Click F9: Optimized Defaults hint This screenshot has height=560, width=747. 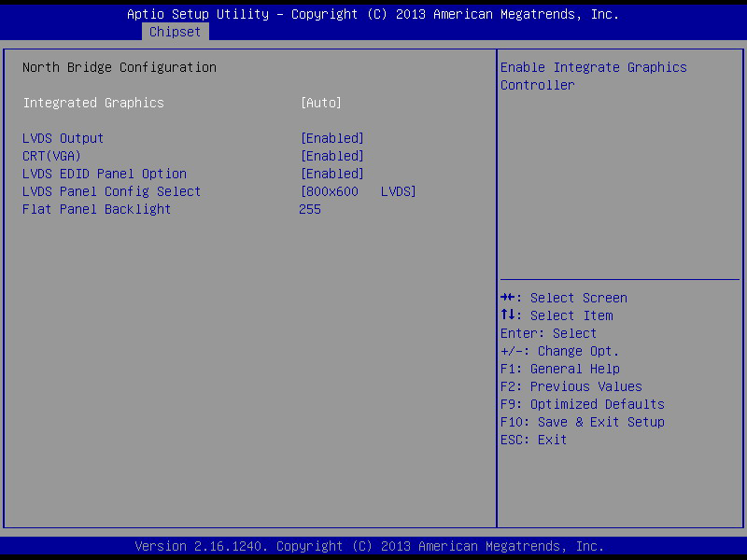pyautogui.click(x=582, y=404)
